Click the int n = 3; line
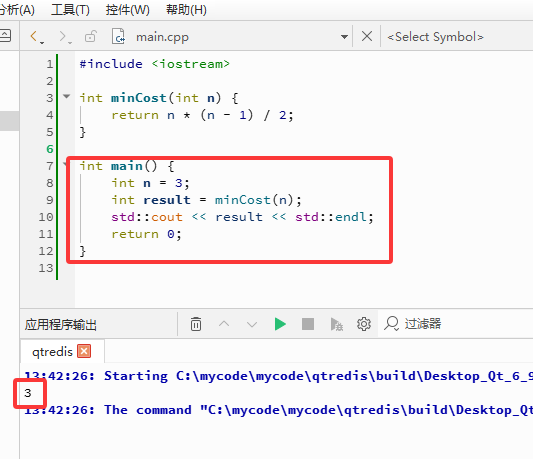 click(x=150, y=183)
